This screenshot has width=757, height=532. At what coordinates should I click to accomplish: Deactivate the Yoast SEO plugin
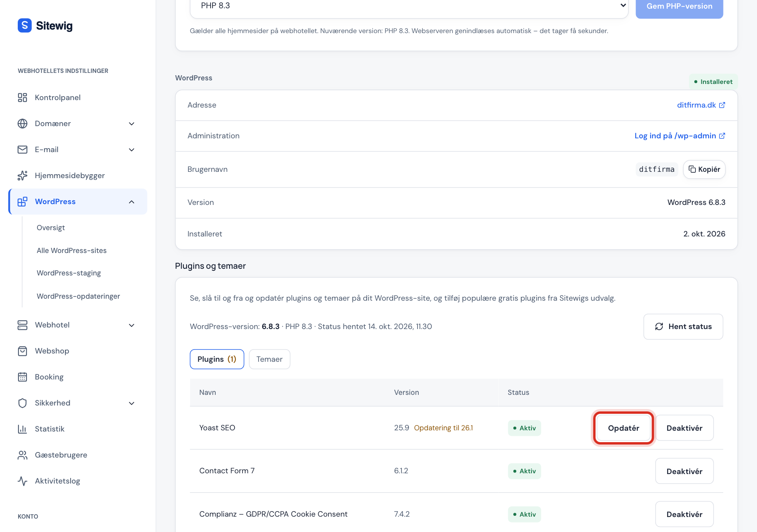[x=684, y=428]
